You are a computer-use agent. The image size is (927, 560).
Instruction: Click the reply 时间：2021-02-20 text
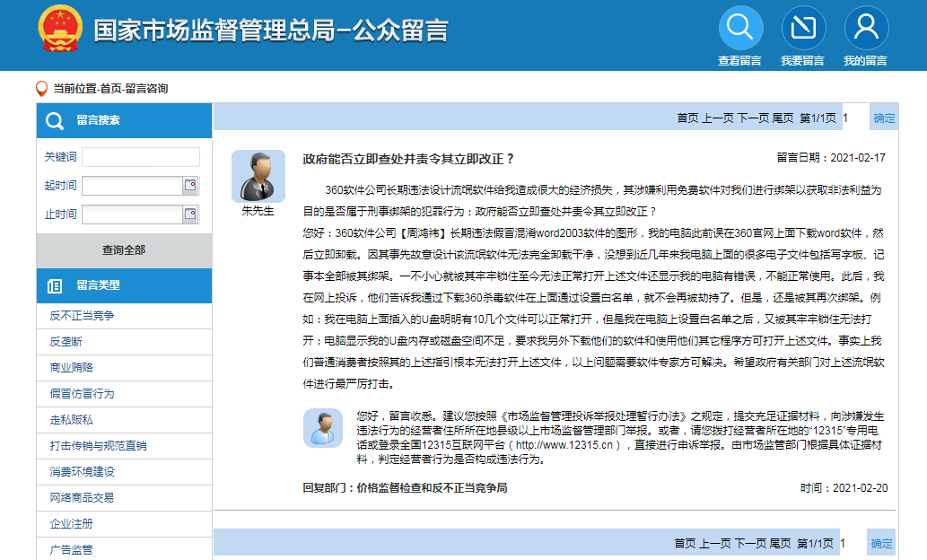(x=844, y=488)
